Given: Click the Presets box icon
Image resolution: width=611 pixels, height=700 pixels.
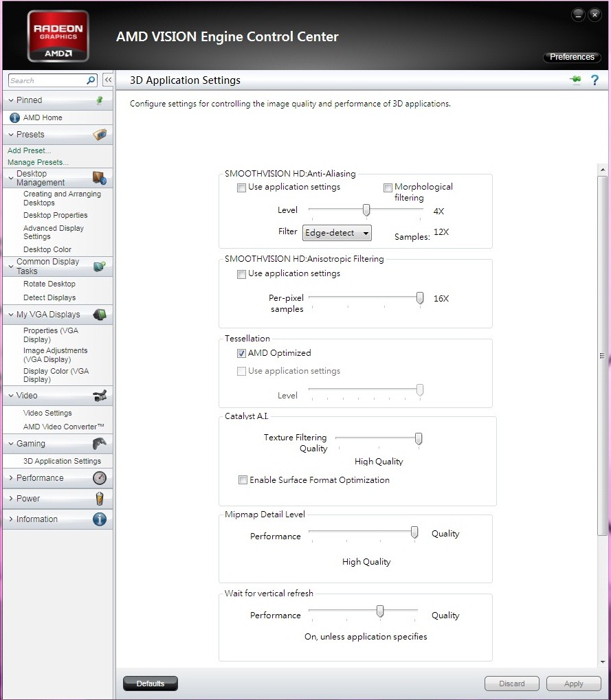Looking at the screenshot, I should point(100,135).
